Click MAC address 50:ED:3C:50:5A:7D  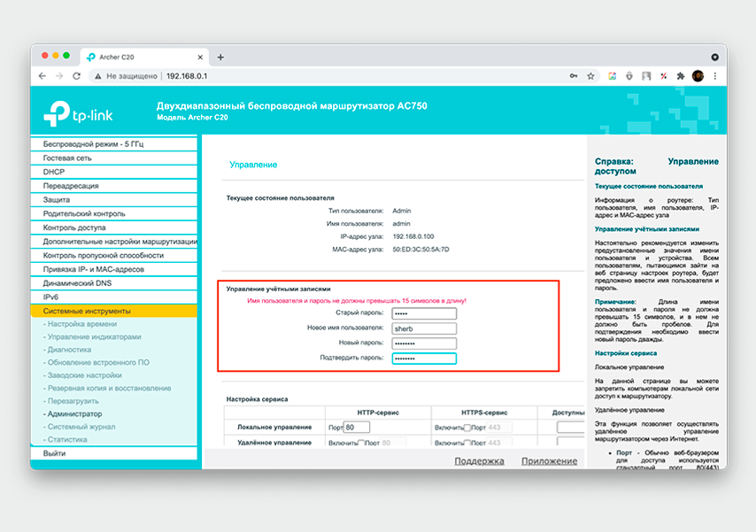(x=420, y=250)
